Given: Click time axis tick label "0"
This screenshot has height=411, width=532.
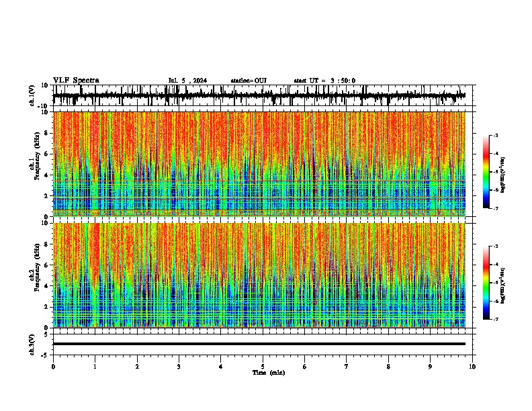Looking at the screenshot, I should click(53, 367).
